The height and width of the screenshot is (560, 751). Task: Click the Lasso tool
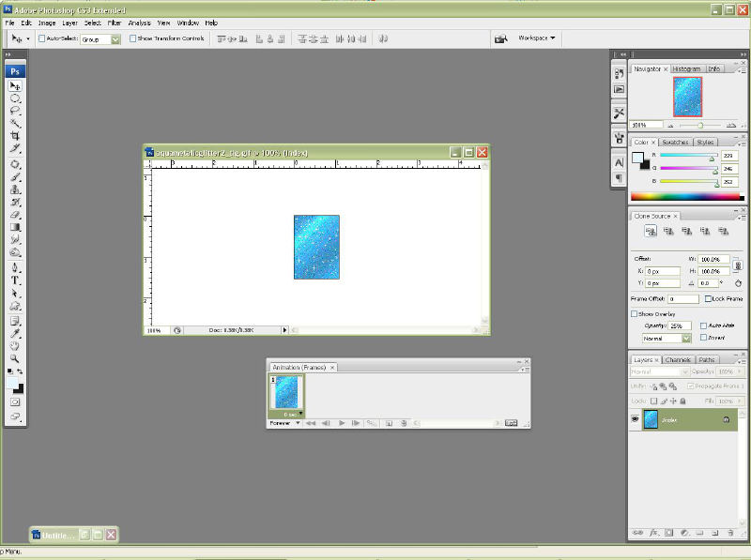[x=16, y=111]
